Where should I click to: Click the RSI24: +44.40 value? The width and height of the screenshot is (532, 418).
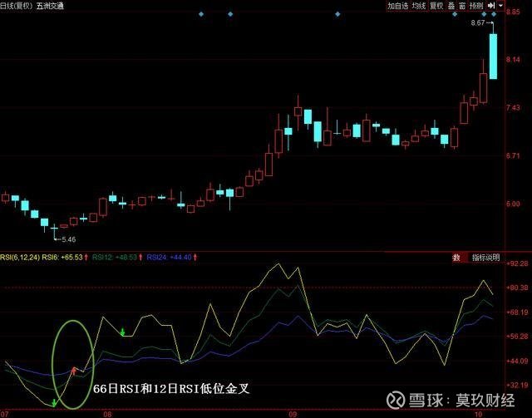(169, 257)
